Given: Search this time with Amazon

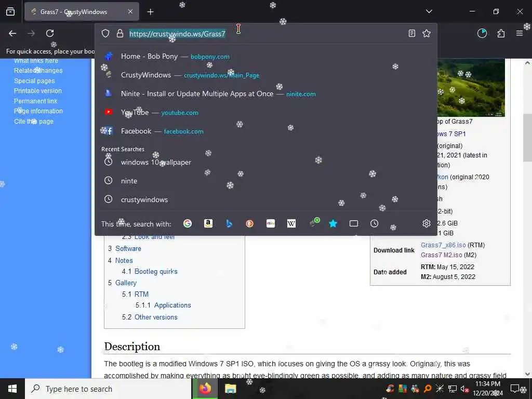Looking at the screenshot, I should coord(208,223).
